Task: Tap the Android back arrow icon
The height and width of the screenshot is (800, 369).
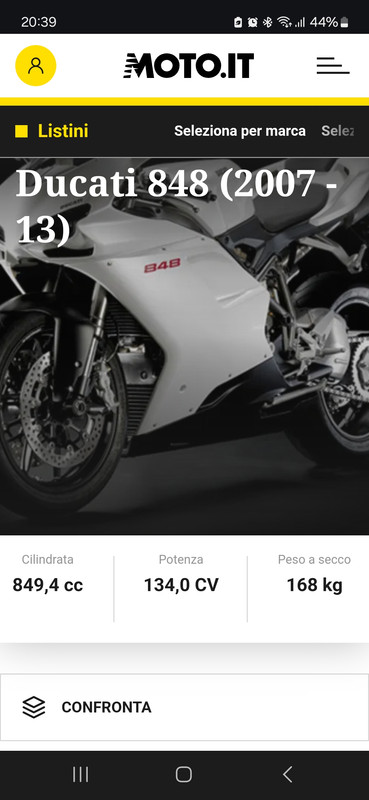Action: pos(287,774)
